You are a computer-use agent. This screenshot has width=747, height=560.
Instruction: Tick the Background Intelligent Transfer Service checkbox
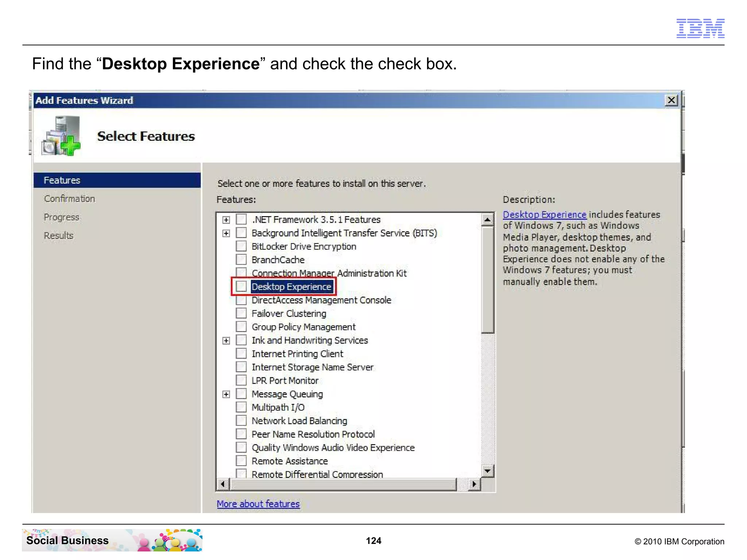point(241,233)
